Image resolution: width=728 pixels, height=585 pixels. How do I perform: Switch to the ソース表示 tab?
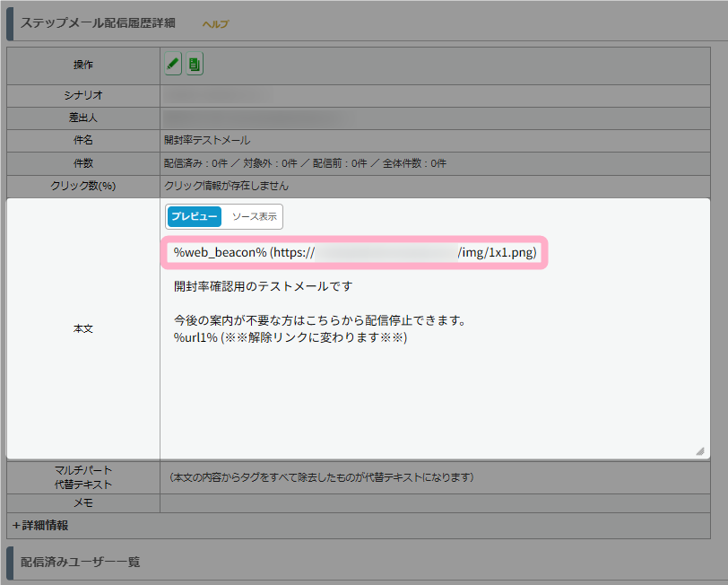254,217
